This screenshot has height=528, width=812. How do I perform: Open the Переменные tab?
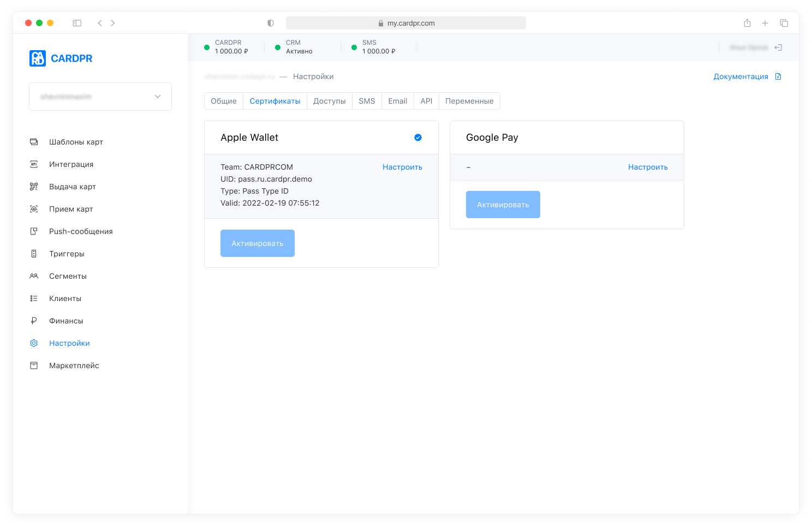pyautogui.click(x=469, y=101)
